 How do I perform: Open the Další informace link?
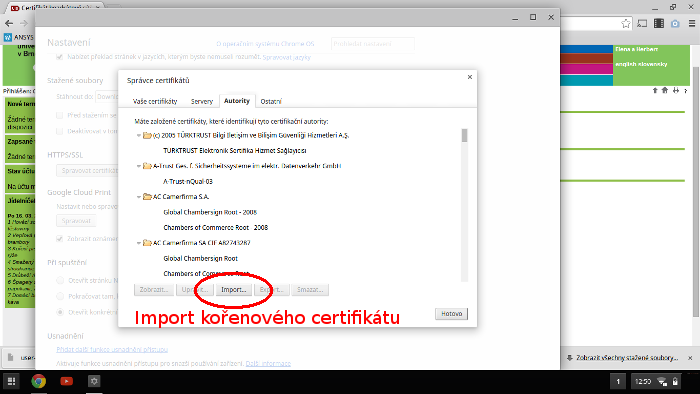[268, 364]
